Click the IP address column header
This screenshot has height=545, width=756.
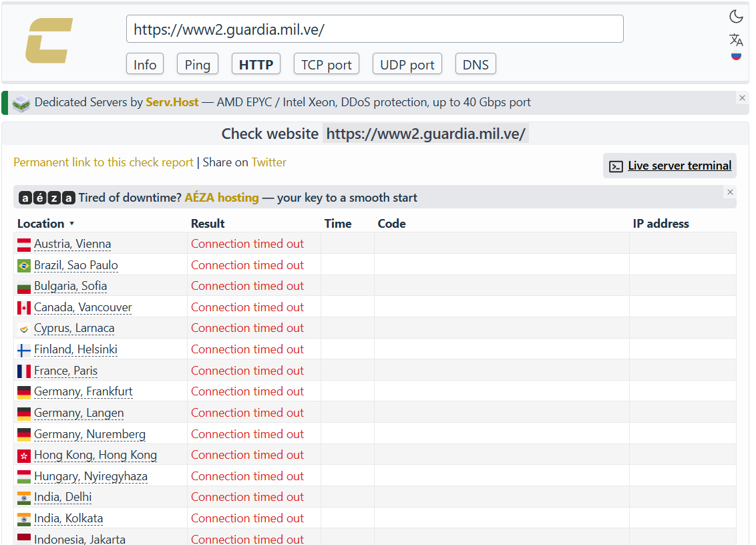coord(661,224)
